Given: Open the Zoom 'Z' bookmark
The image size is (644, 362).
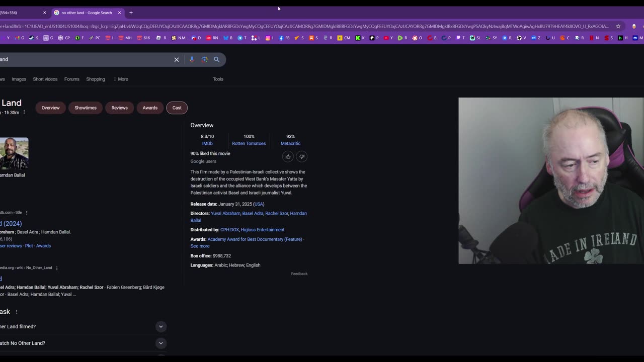Looking at the screenshot, I should (536, 38).
